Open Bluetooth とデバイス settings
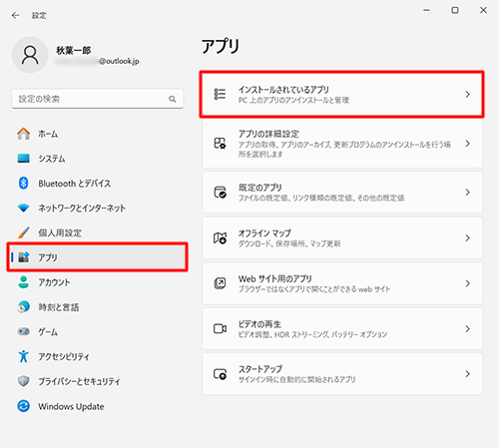Viewport: 499px width, 448px height. (x=97, y=183)
